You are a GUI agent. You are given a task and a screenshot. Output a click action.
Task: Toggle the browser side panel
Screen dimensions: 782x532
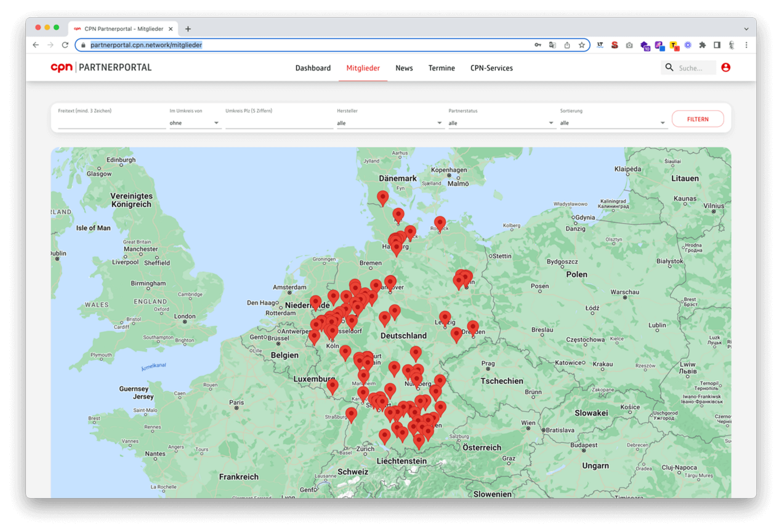717,45
